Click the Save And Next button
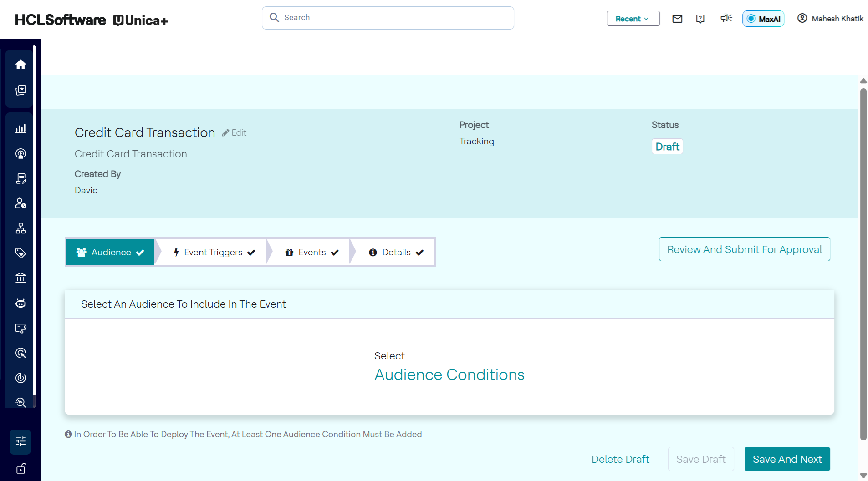This screenshot has height=481, width=868. [x=787, y=459]
